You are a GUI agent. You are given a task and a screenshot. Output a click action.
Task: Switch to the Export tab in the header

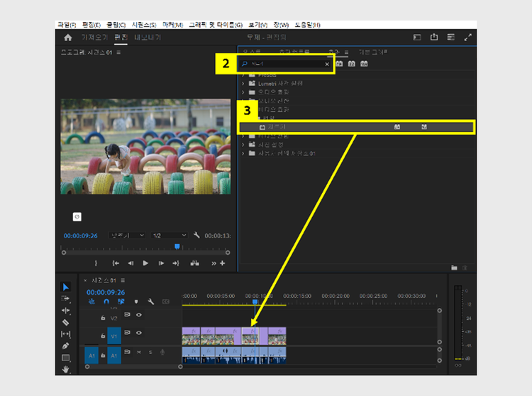point(148,38)
